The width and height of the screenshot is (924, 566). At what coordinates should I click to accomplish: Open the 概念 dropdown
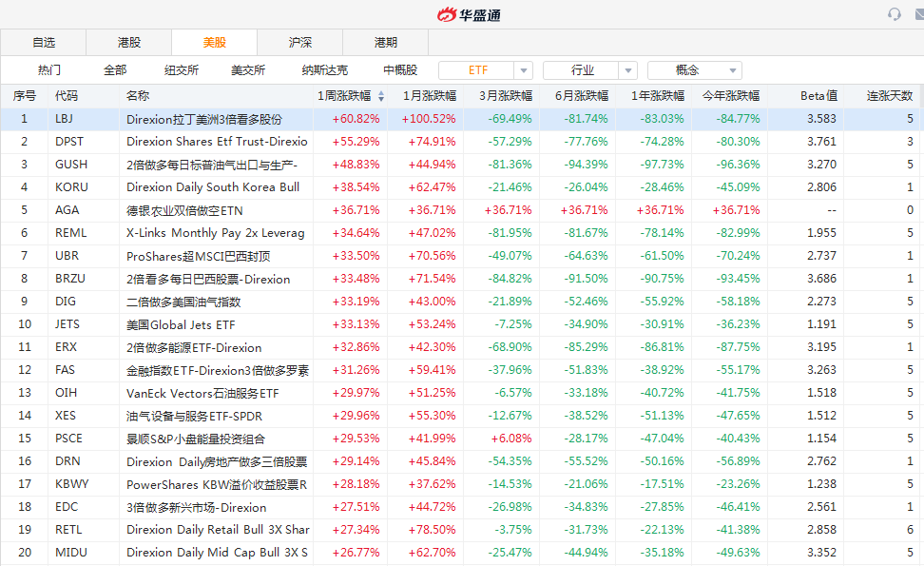[x=695, y=70]
